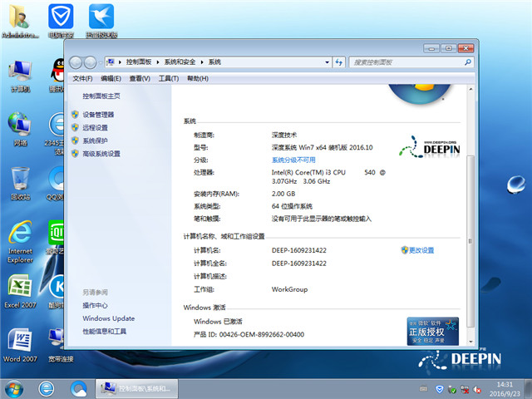Click the keyboard tray icon
Screen dimensions: 532x399
click(423, 388)
